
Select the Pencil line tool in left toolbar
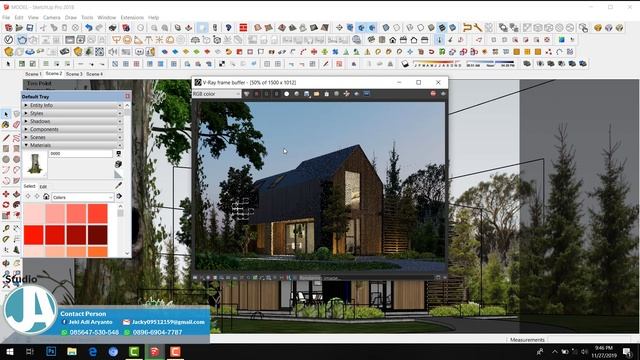click(6, 138)
